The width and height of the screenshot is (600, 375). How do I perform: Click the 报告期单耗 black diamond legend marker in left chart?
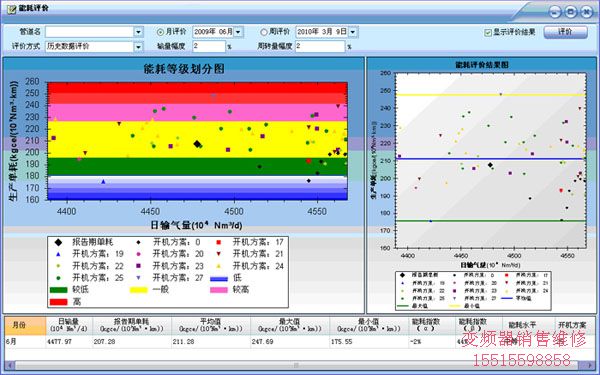(x=58, y=242)
